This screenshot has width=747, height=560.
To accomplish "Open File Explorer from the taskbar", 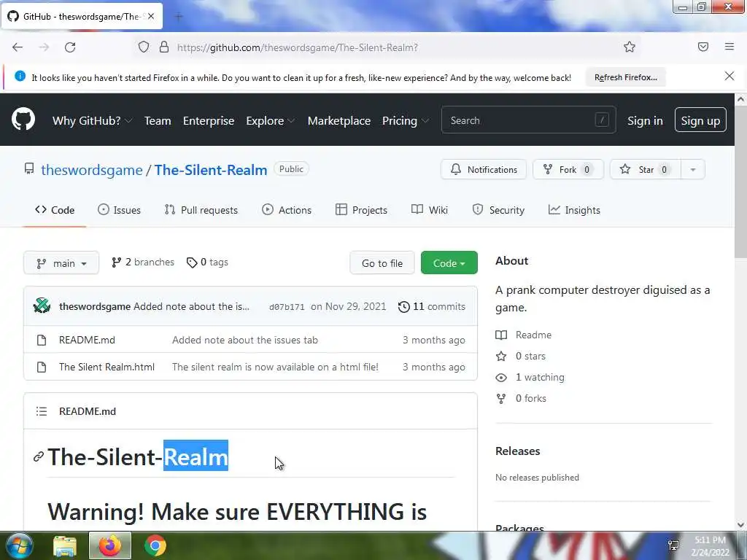I will [65, 545].
